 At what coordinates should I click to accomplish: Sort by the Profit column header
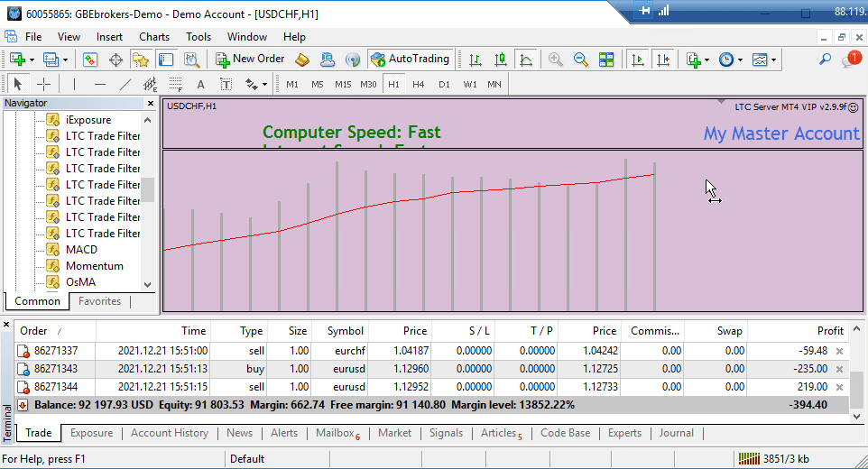(798, 331)
